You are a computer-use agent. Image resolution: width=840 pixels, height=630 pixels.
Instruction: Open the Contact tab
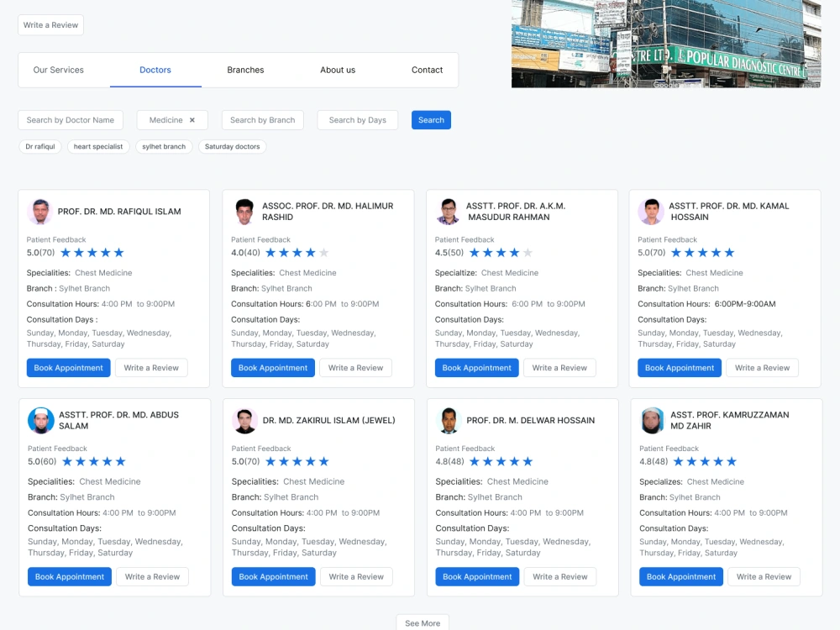427,70
